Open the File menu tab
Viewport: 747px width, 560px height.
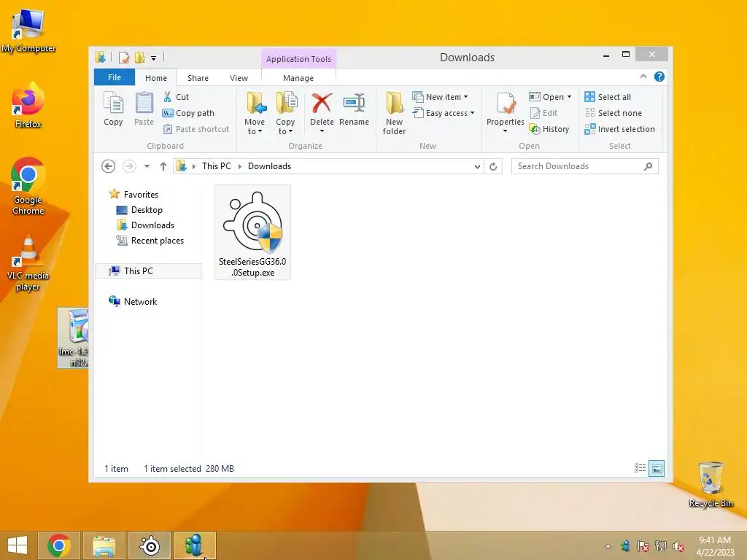pyautogui.click(x=115, y=77)
